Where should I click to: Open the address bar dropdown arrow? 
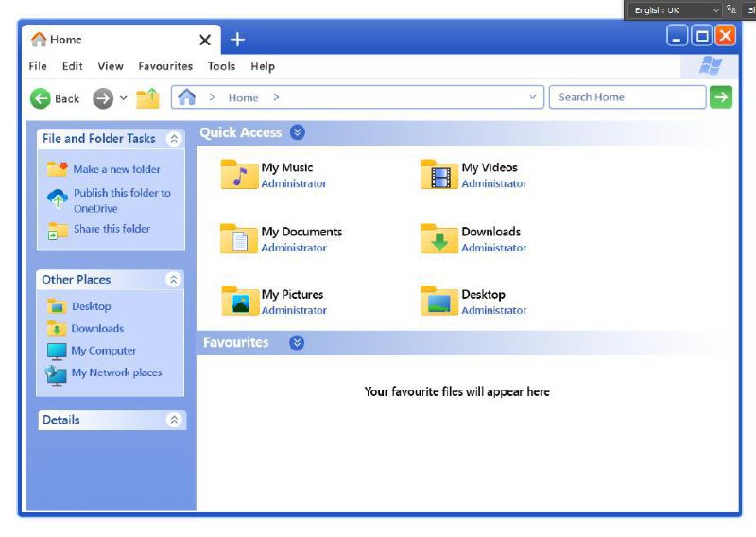point(533,96)
